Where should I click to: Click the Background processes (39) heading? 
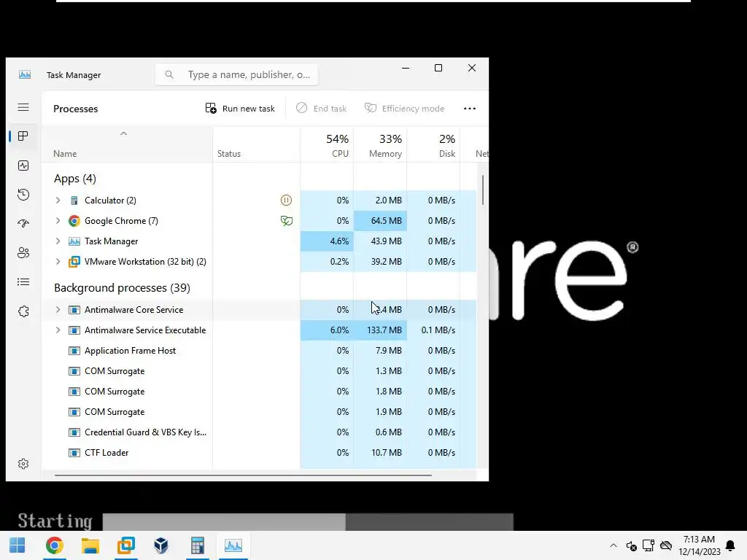[122, 288]
